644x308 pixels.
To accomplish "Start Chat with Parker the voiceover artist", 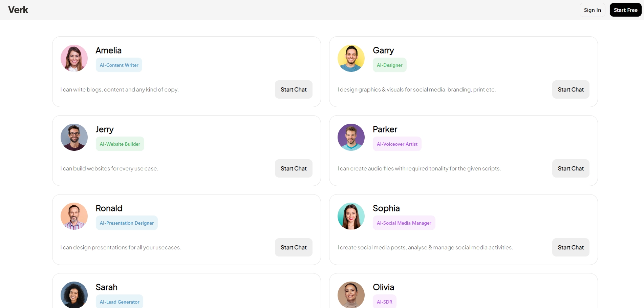I will 571,168.
